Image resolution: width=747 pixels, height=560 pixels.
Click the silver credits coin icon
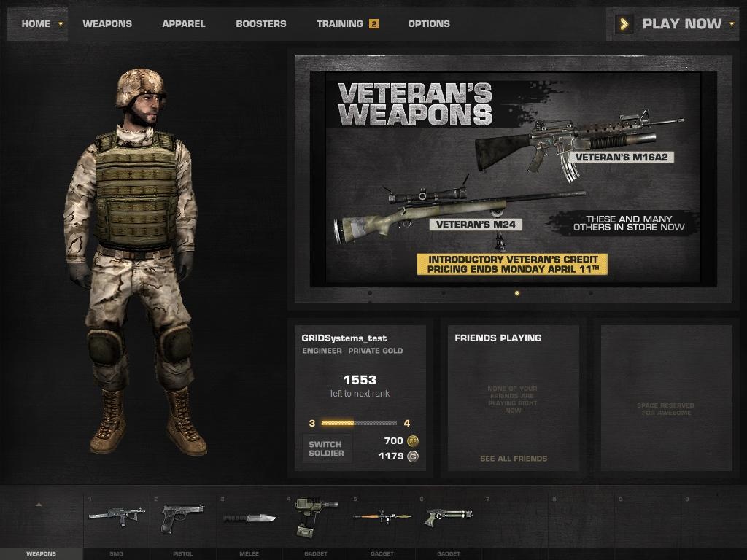(413, 456)
